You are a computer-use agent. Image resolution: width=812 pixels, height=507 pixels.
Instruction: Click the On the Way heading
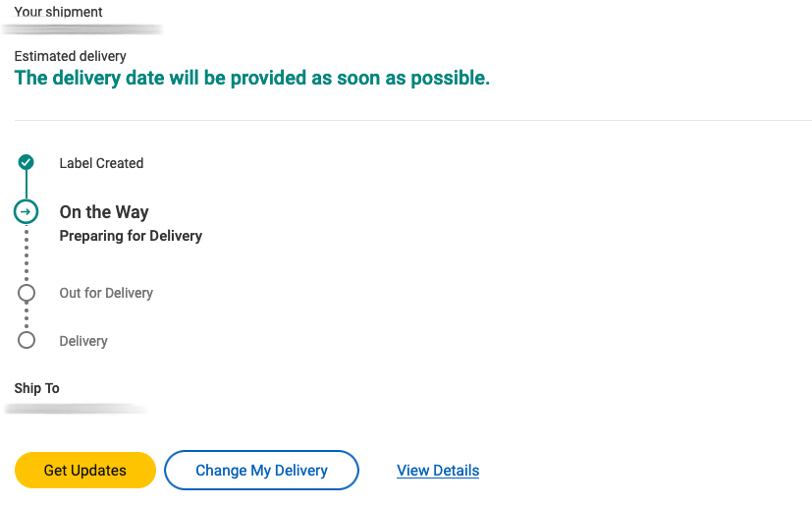pos(104,212)
